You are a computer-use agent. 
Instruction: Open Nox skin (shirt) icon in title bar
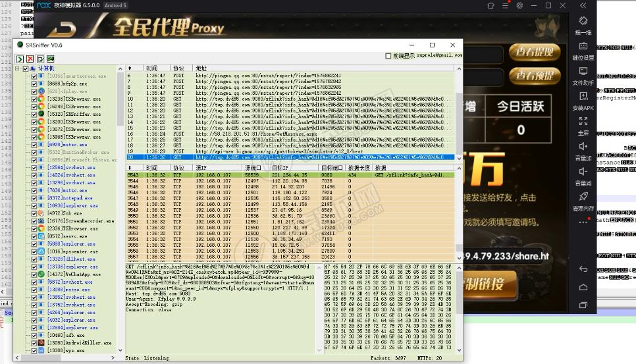490,6
